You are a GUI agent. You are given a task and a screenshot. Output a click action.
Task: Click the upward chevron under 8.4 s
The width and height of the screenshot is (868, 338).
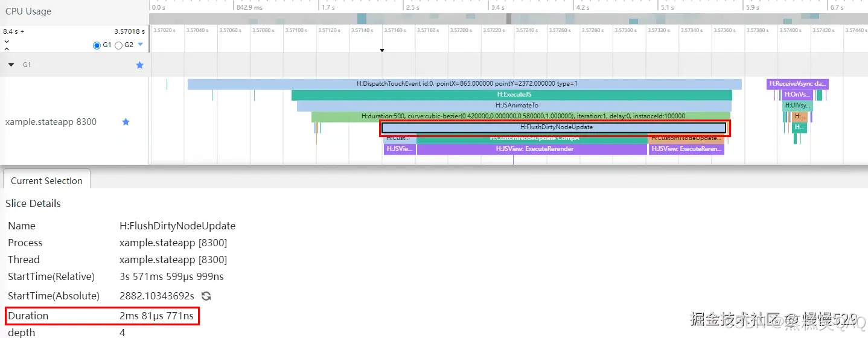(6, 48)
